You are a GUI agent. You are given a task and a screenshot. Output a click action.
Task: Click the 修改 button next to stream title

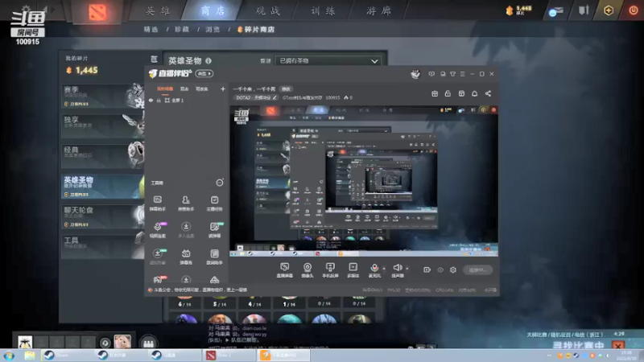point(286,89)
